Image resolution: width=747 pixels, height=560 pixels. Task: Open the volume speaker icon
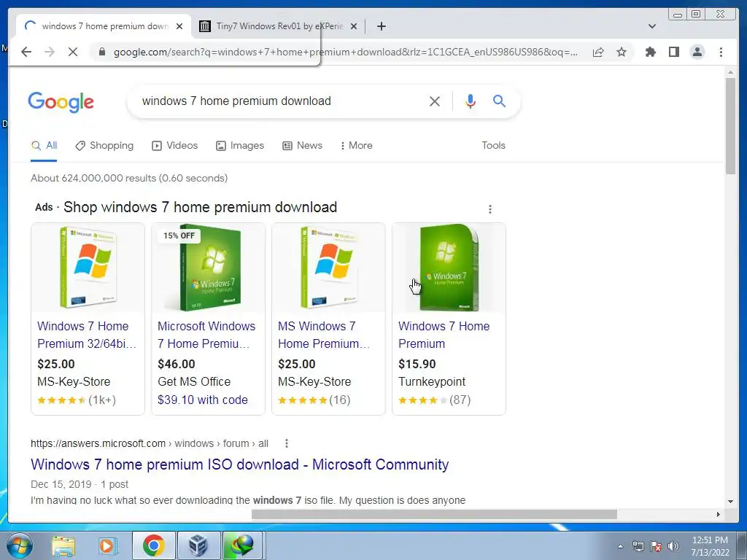coord(673,546)
